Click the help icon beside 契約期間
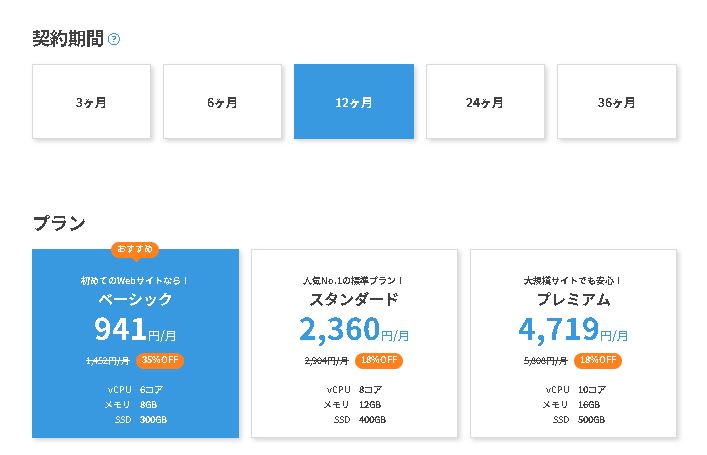707x455 pixels. pyautogui.click(x=114, y=40)
